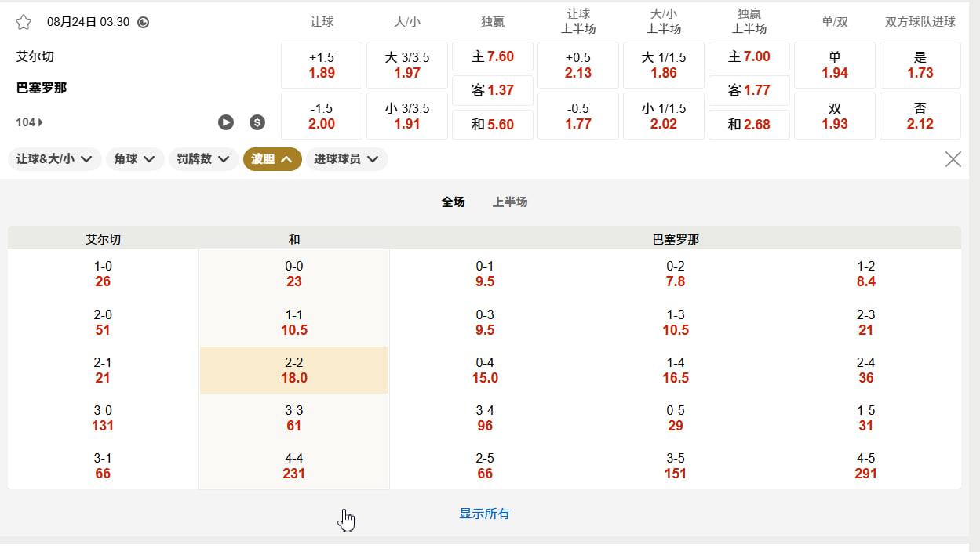Pick draw score 3-3 at 61
The width and height of the screenshot is (980, 552).
(294, 418)
